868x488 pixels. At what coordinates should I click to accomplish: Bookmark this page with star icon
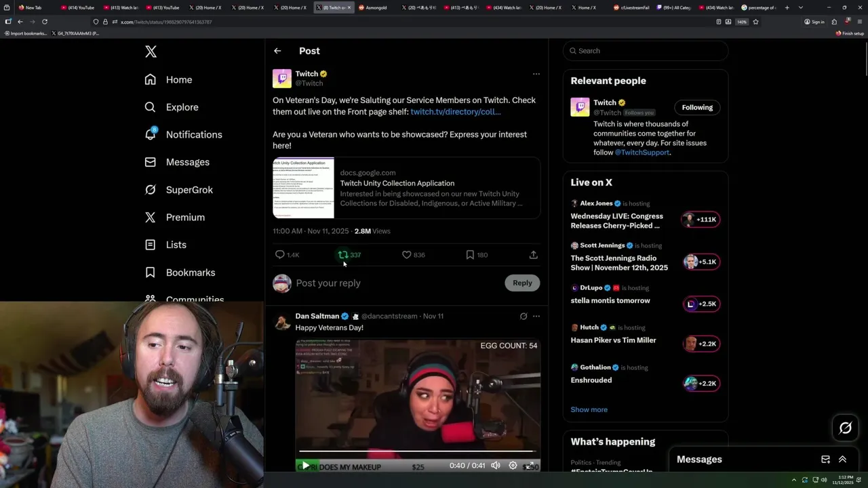[755, 22]
